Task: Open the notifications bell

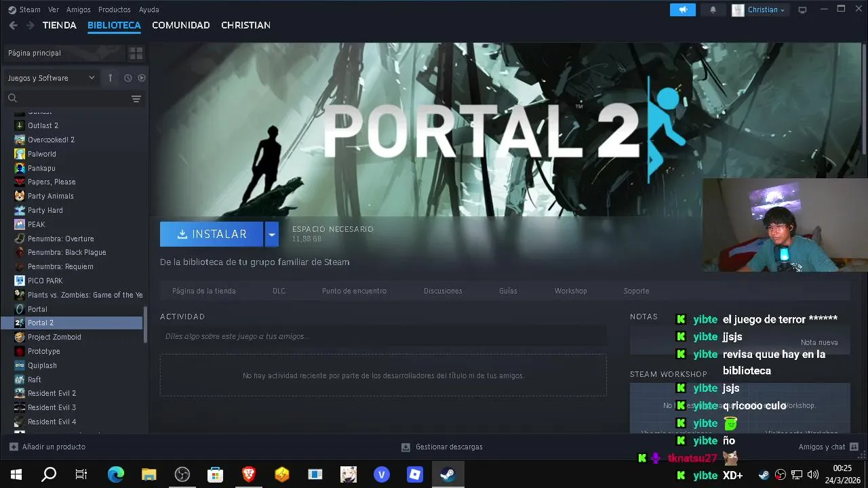Action: coord(713,9)
